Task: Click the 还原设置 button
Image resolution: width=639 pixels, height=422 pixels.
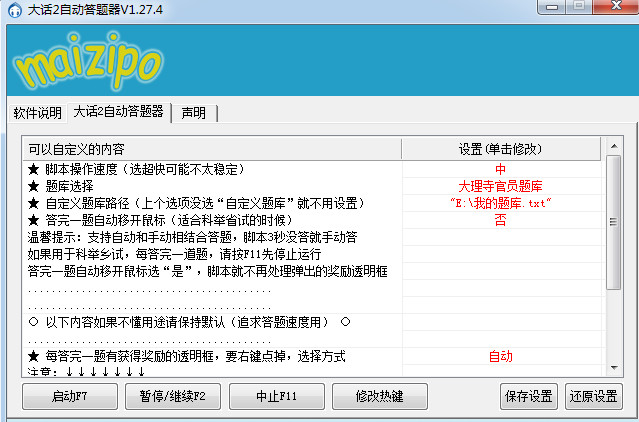Action: click(x=594, y=396)
